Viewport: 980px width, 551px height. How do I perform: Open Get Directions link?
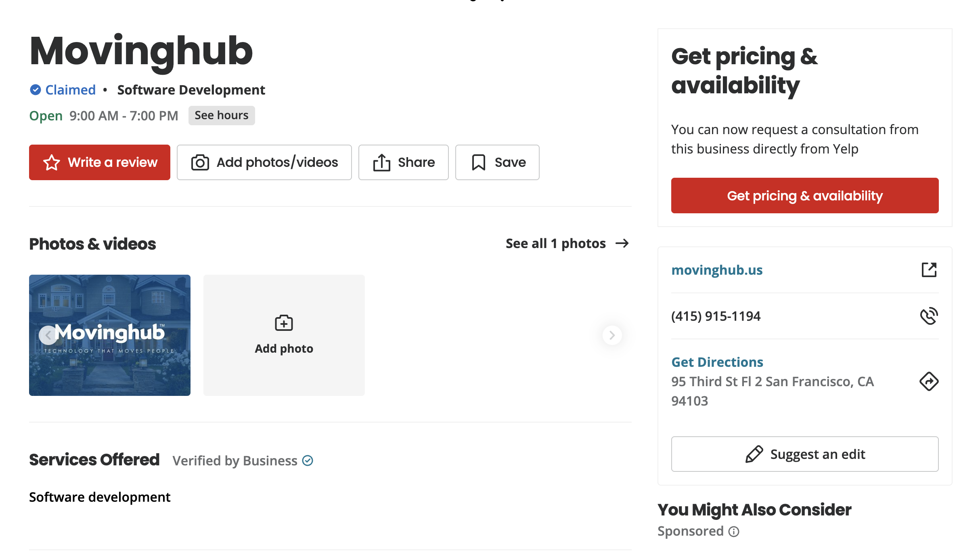click(717, 362)
